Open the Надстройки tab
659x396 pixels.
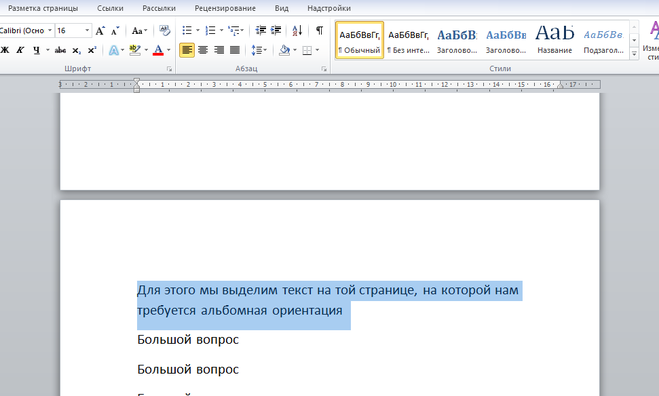click(329, 8)
